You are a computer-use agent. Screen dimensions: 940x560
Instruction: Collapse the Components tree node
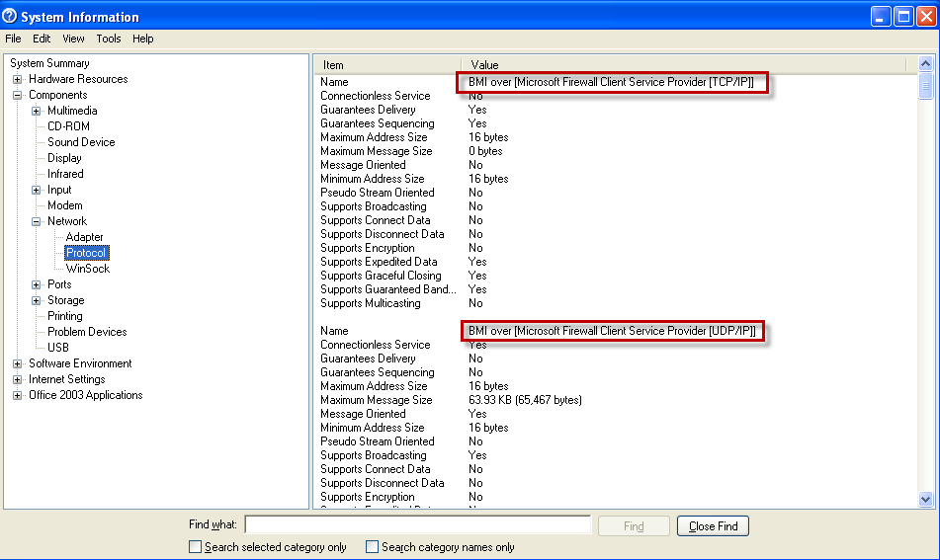tap(18, 95)
